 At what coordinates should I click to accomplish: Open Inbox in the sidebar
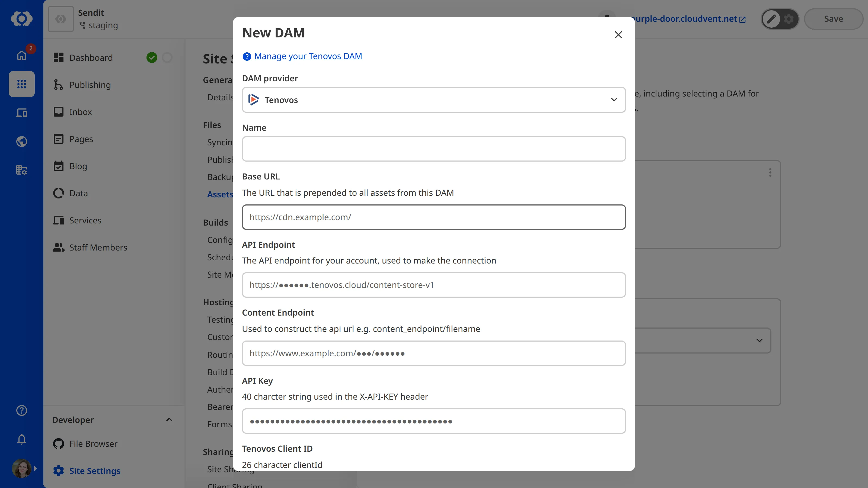[81, 112]
